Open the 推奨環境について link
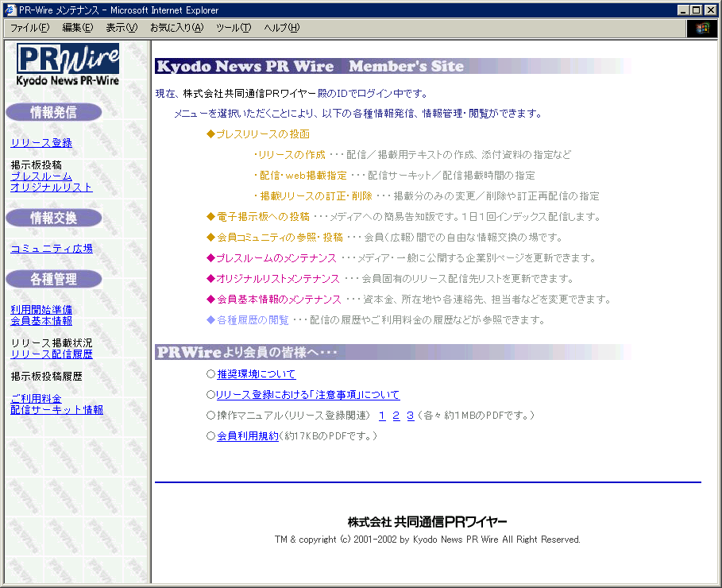Screen dimensions: 722x588 [x=256, y=374]
